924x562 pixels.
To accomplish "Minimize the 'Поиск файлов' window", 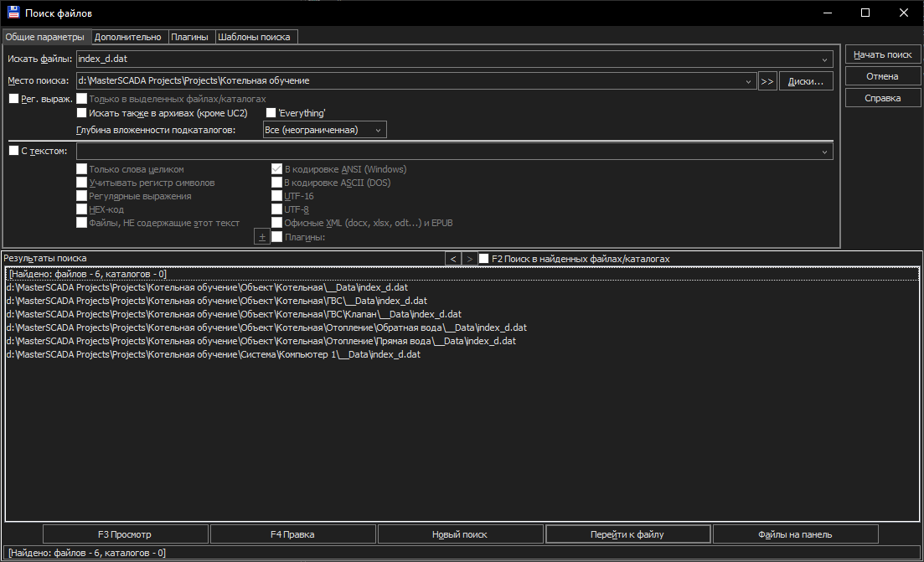I will [828, 13].
